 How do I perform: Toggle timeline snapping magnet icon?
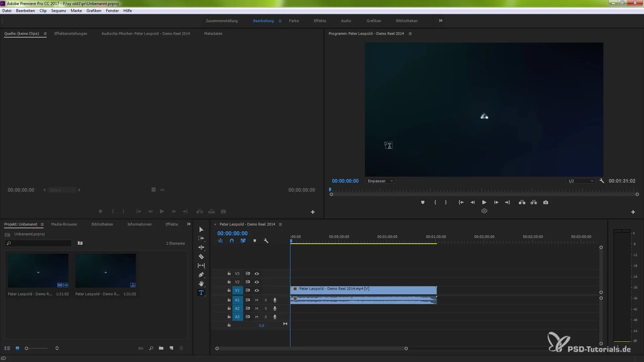tap(232, 241)
